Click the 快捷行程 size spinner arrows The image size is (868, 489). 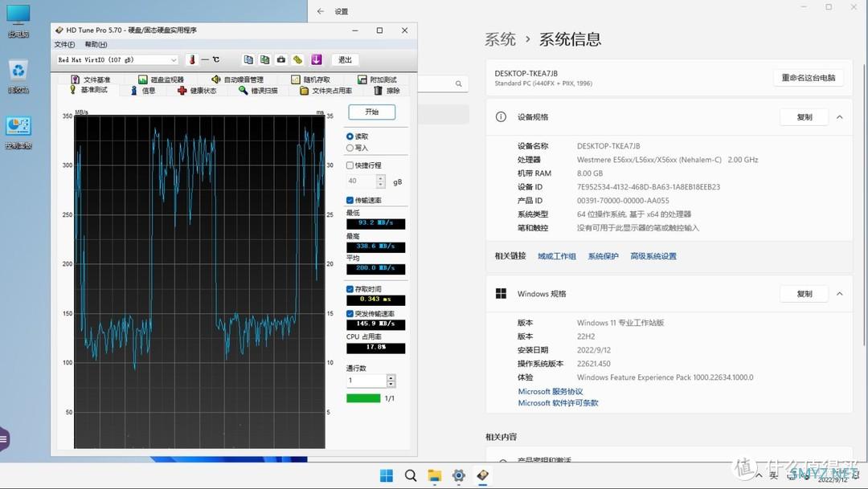point(380,181)
